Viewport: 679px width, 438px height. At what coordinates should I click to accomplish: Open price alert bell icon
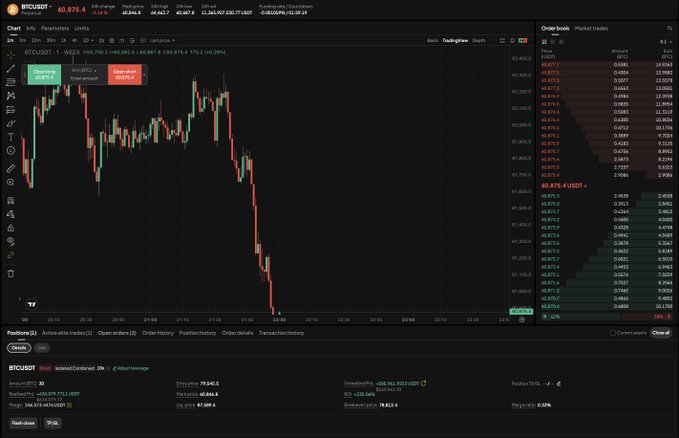click(x=512, y=40)
